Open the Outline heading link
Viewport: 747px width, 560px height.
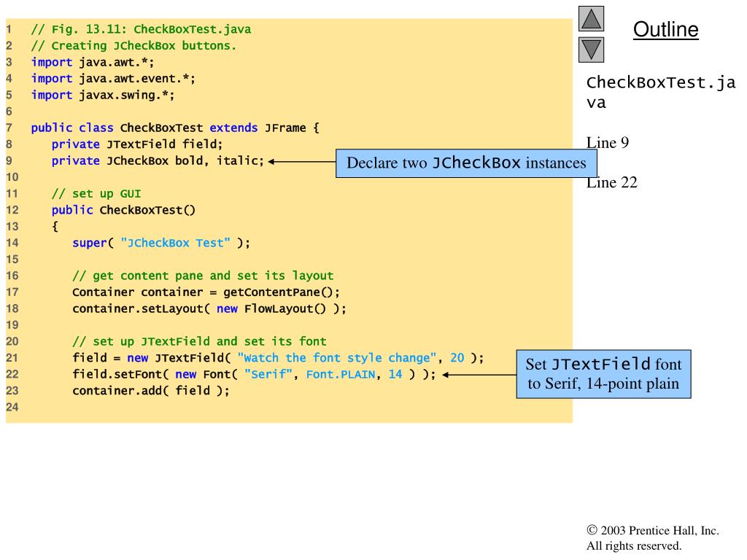[x=665, y=29]
